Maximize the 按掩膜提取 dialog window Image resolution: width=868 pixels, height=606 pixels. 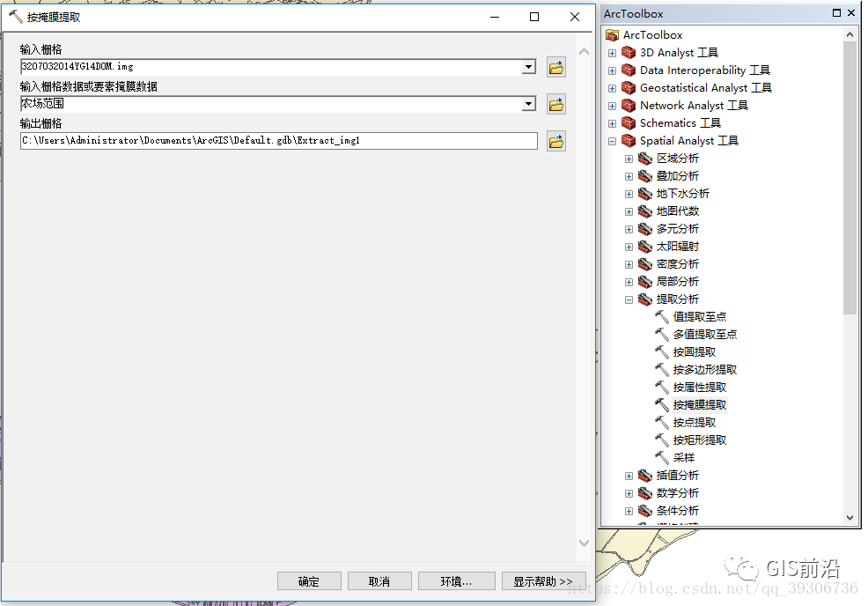pos(534,17)
